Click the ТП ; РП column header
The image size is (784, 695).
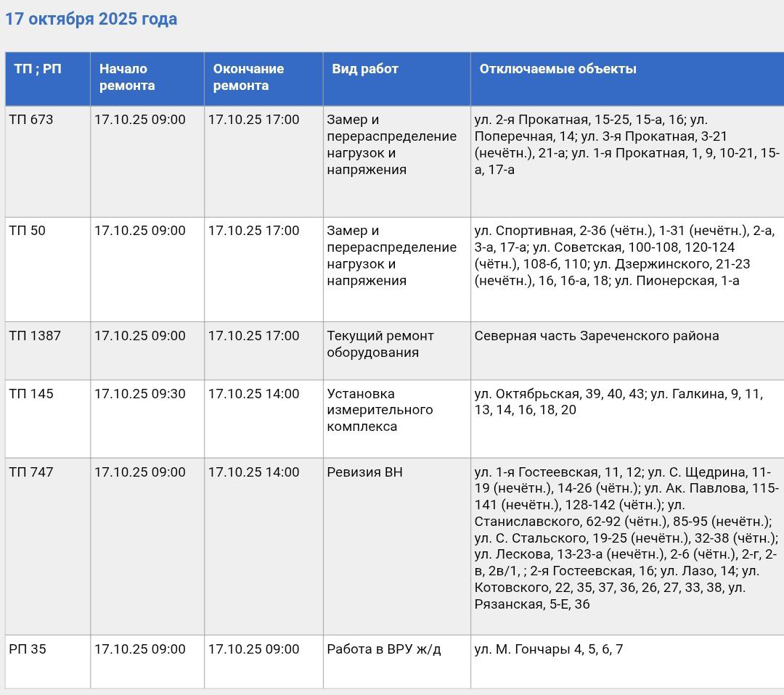pyautogui.click(x=38, y=70)
